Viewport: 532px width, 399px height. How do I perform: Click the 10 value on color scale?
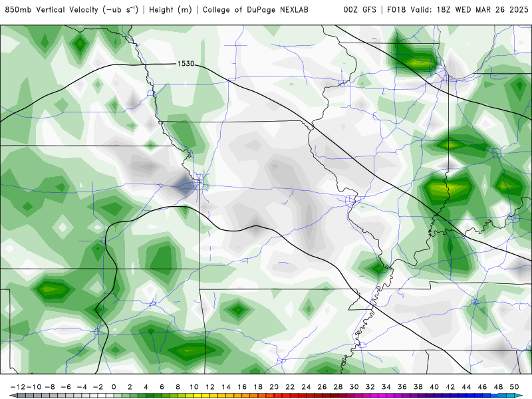pos(194,387)
